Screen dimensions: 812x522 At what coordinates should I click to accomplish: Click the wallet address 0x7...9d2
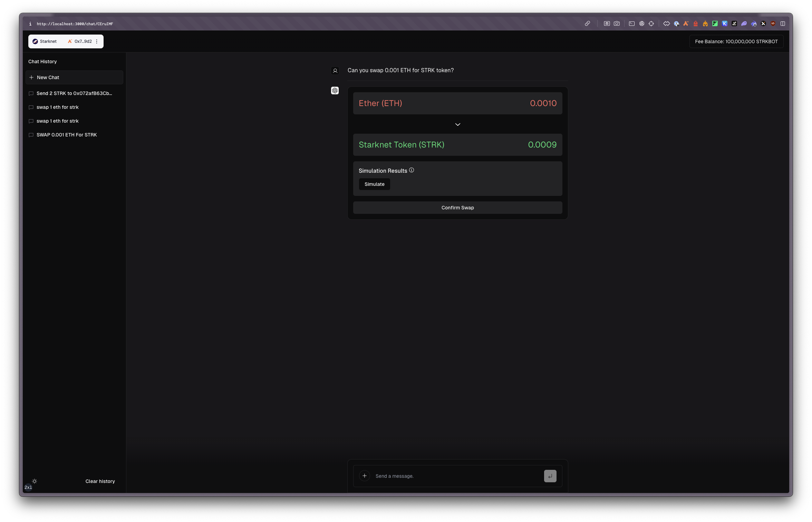(83, 41)
